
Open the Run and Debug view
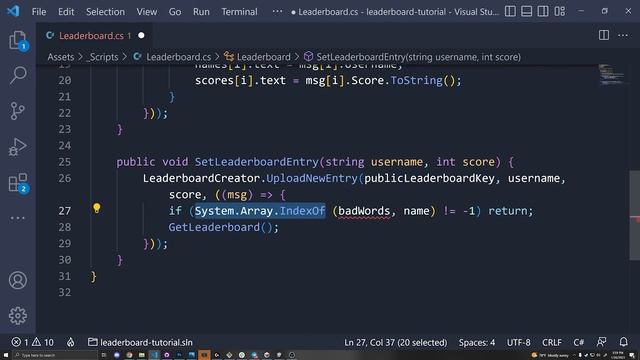pyautogui.click(x=18, y=147)
